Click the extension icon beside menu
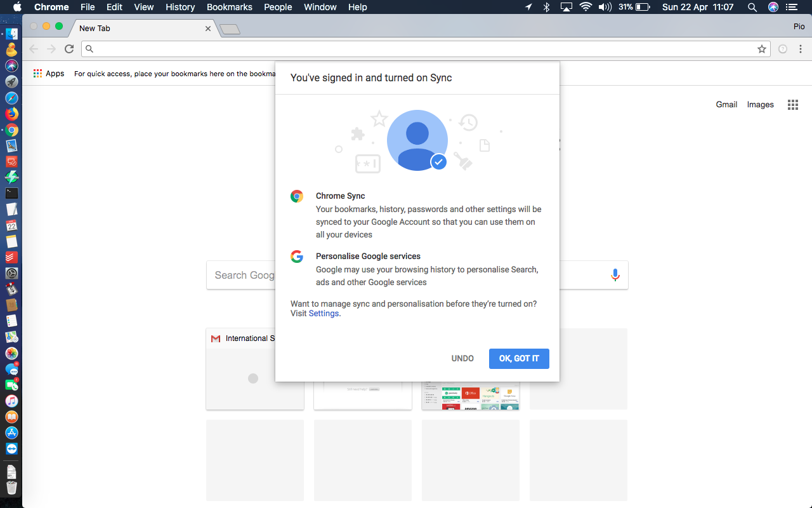812x508 pixels. click(x=782, y=49)
